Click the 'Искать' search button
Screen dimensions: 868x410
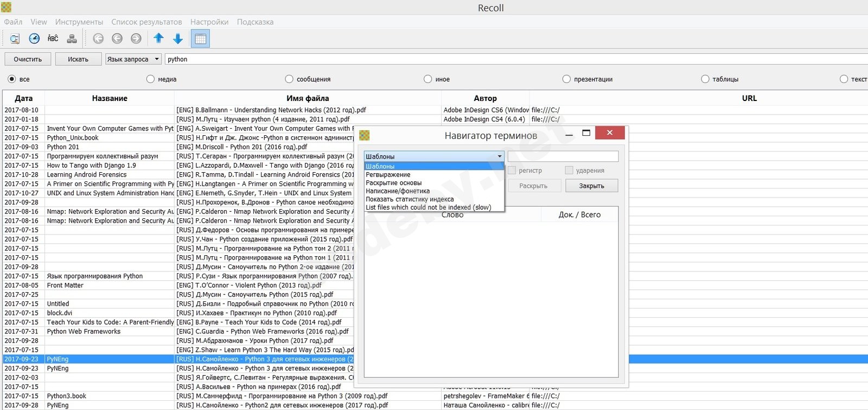pos(78,59)
